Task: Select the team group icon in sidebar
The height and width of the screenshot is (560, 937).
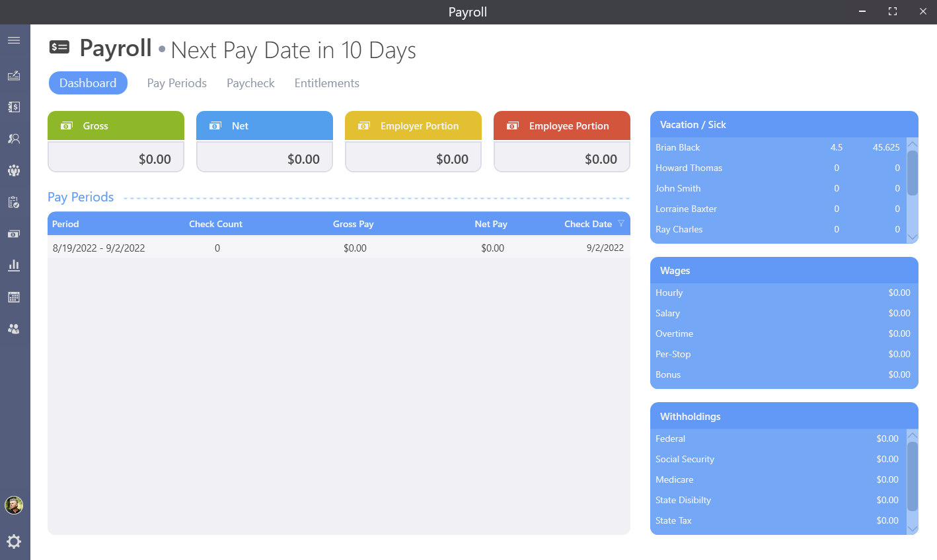Action: (14, 170)
